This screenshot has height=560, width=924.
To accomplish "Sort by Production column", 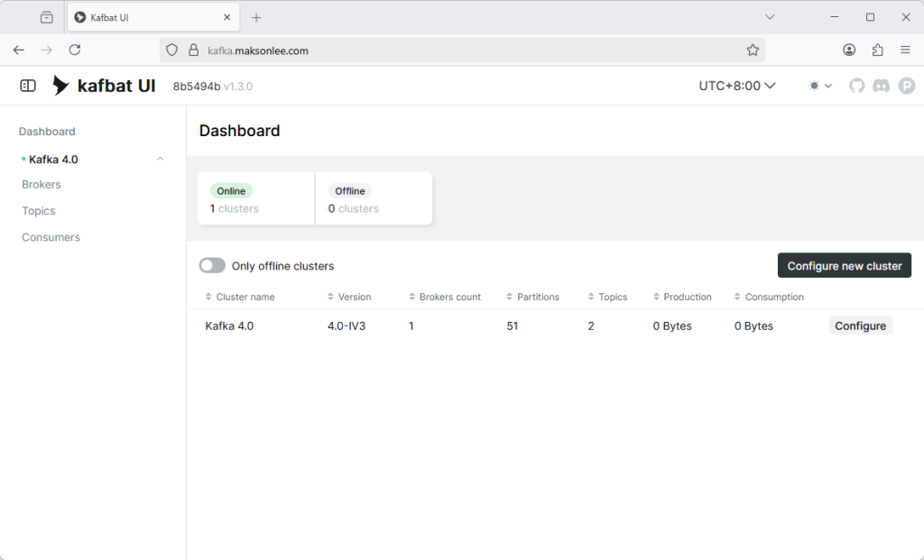I will (x=682, y=297).
